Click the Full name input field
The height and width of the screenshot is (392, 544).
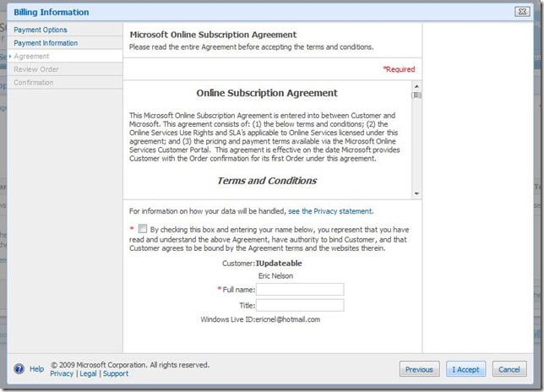coord(300,289)
